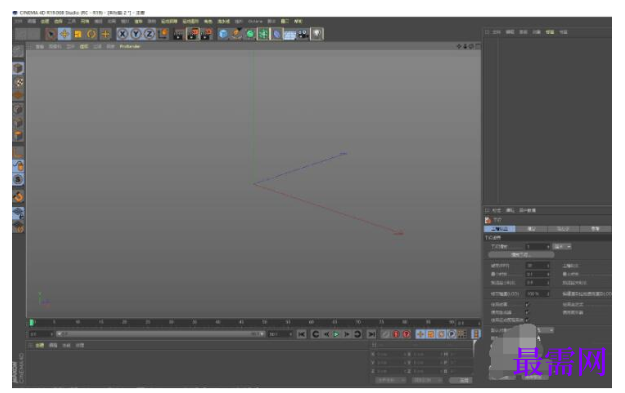
Task: Switch to Texture mode checkered icon
Action: pos(18,82)
